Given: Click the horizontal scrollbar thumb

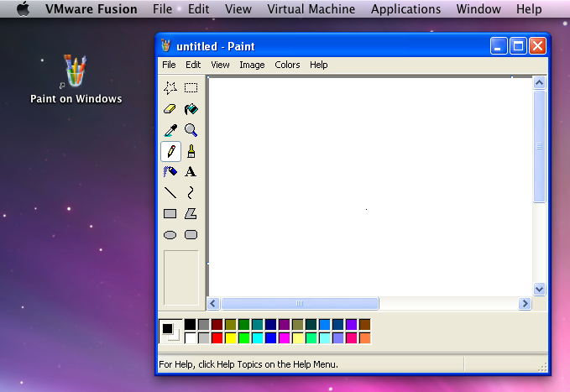Looking at the screenshot, I should (x=300, y=303).
